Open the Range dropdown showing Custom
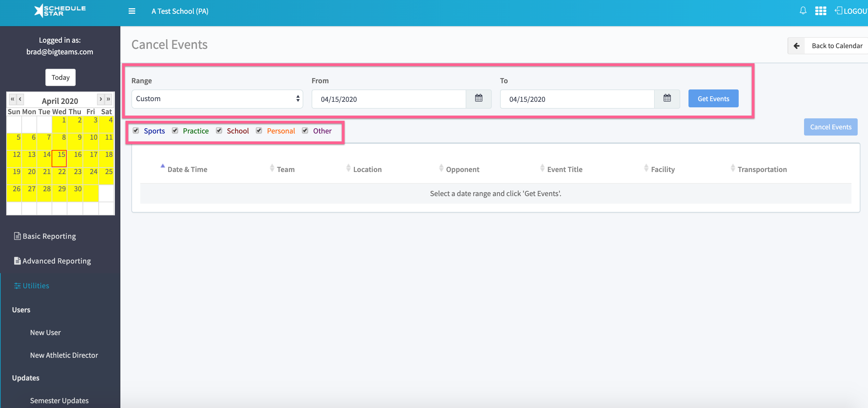868x408 pixels. click(x=217, y=99)
